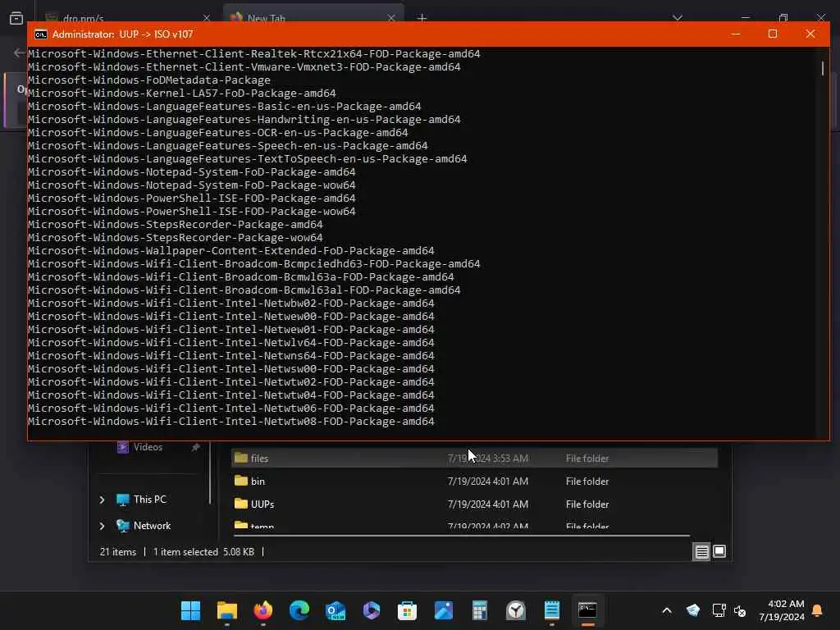The width and height of the screenshot is (840, 630).
Task: Click File folder type for UUPs row
Action: 587,504
